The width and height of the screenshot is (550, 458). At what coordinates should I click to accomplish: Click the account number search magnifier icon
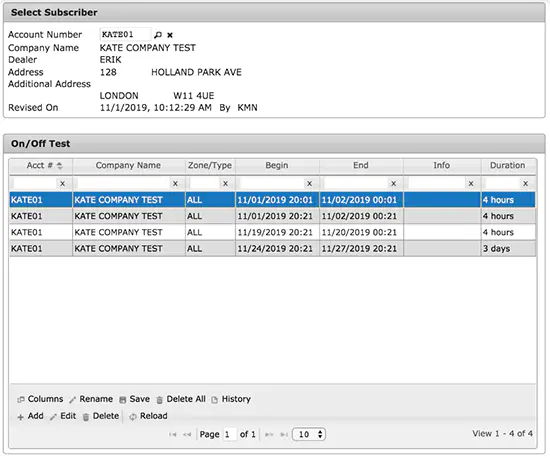pyautogui.click(x=158, y=35)
